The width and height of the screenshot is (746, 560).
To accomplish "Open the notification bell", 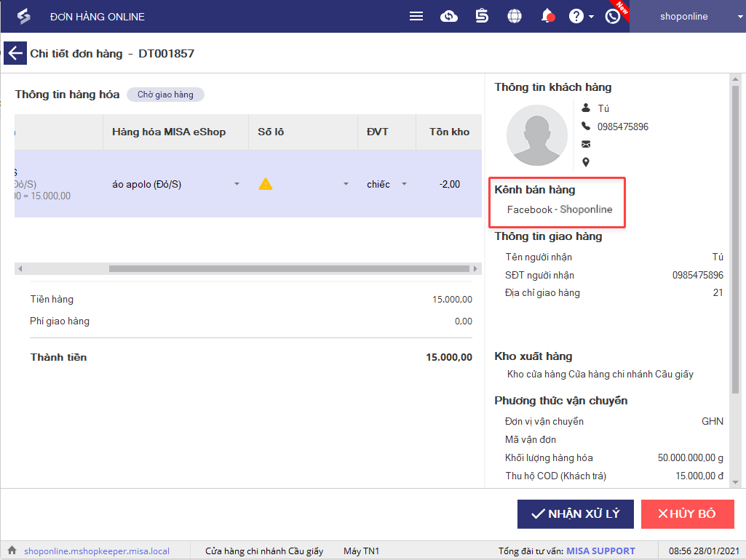I will [547, 16].
